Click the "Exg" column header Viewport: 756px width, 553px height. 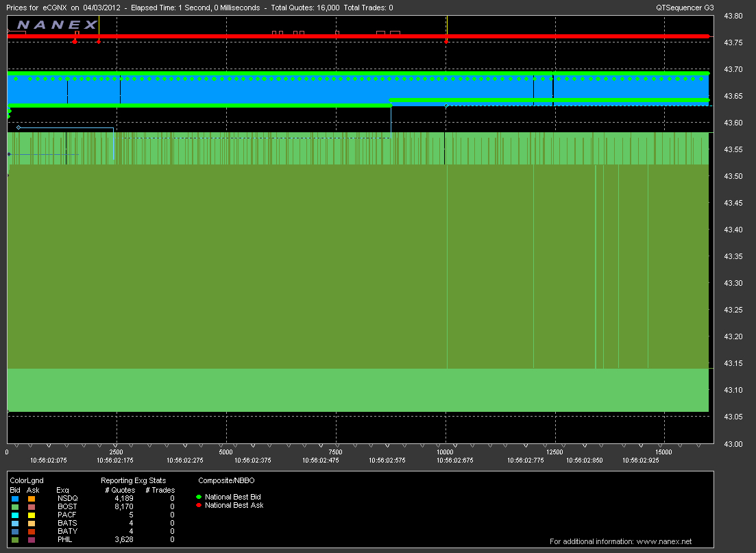click(x=62, y=490)
